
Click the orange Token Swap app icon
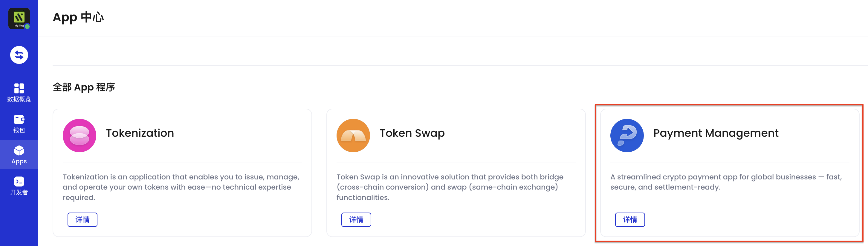pyautogui.click(x=353, y=135)
